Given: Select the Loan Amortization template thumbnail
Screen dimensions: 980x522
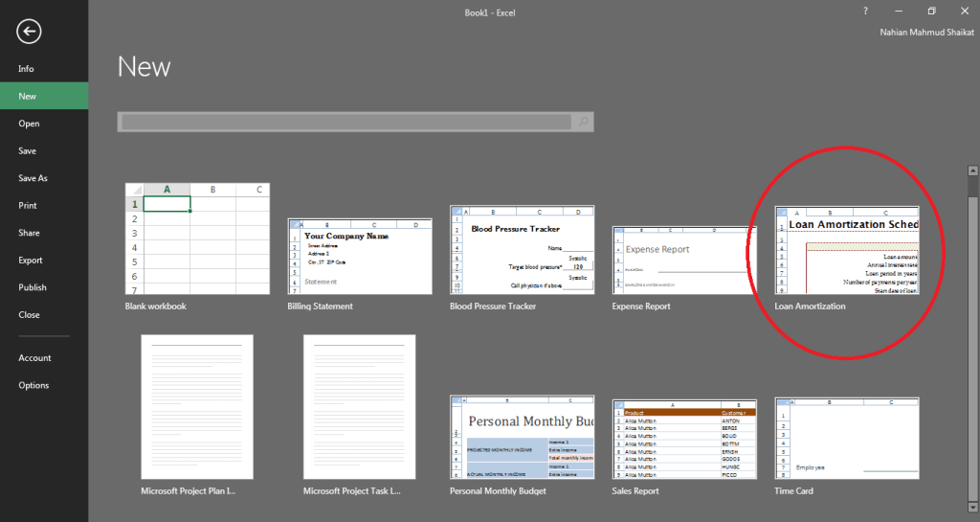Looking at the screenshot, I should click(847, 250).
